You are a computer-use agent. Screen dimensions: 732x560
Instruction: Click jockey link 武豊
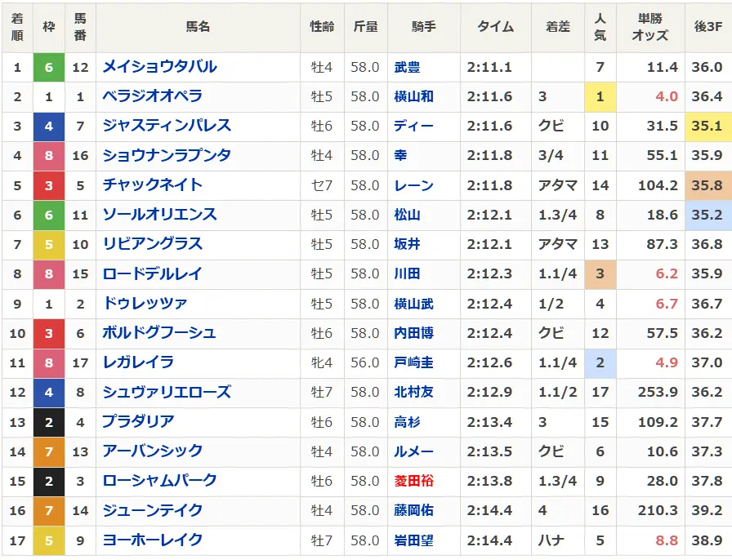[x=407, y=67]
